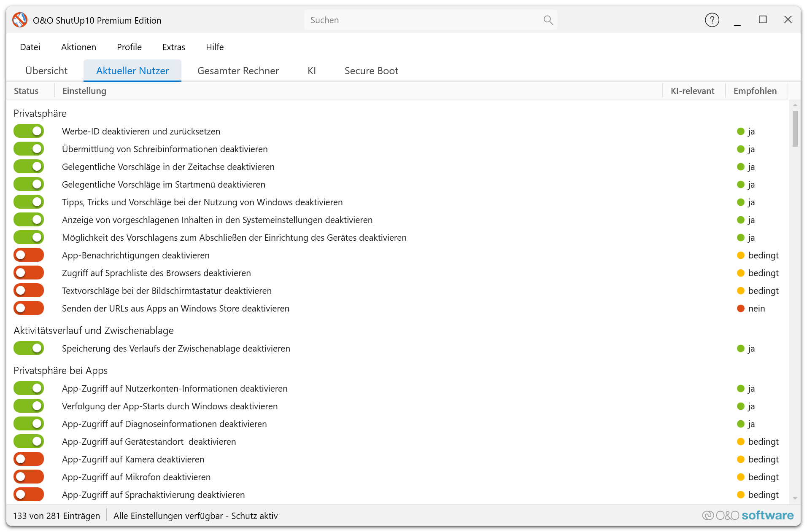
Task: Open the Secure Boot tab
Action: click(x=371, y=71)
